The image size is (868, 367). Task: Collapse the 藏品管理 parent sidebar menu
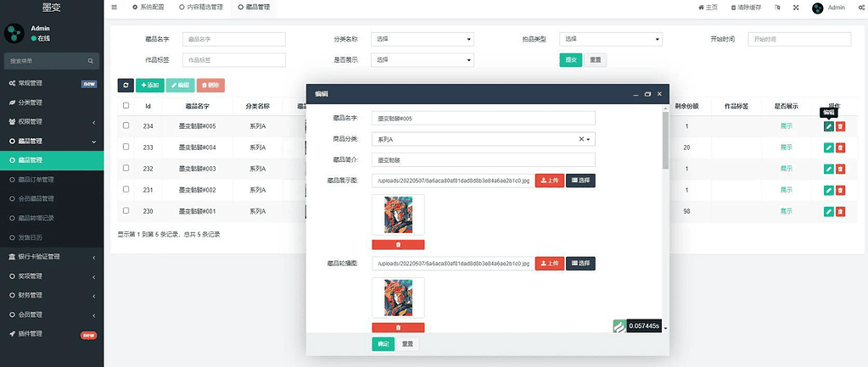(x=52, y=141)
